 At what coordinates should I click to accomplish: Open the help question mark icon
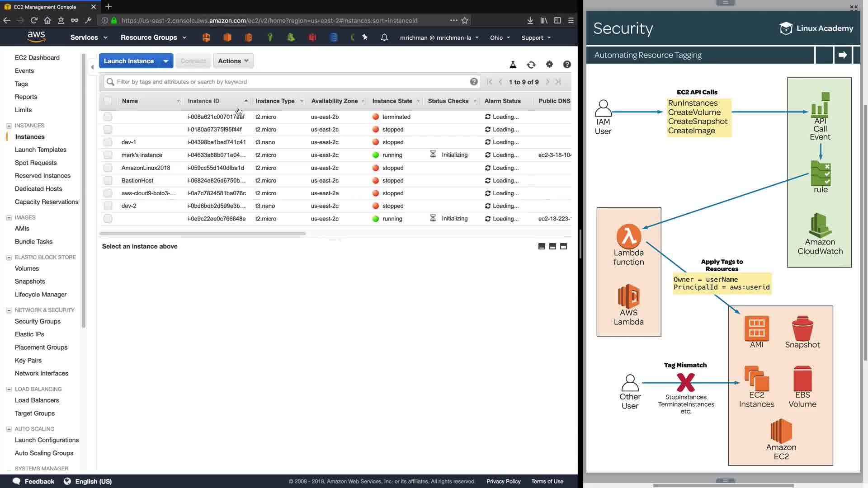tap(567, 65)
